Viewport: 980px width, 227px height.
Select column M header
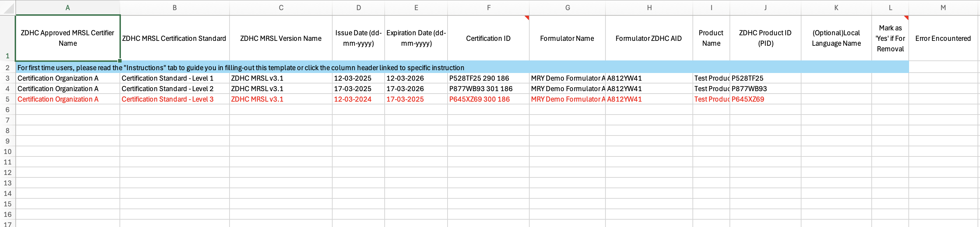point(943,8)
